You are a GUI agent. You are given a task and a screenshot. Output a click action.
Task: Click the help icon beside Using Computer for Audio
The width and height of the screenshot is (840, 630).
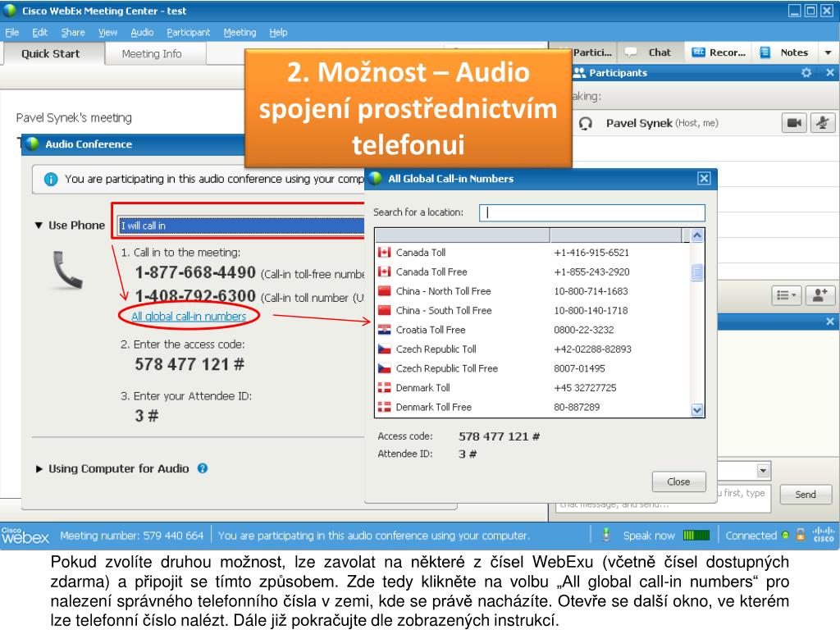click(203, 468)
